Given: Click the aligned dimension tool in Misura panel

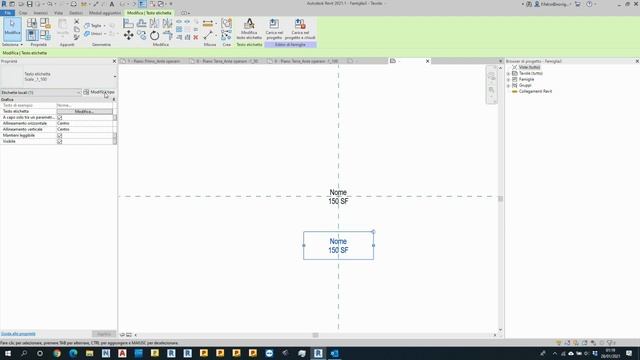Looking at the screenshot, I should (x=208, y=24).
